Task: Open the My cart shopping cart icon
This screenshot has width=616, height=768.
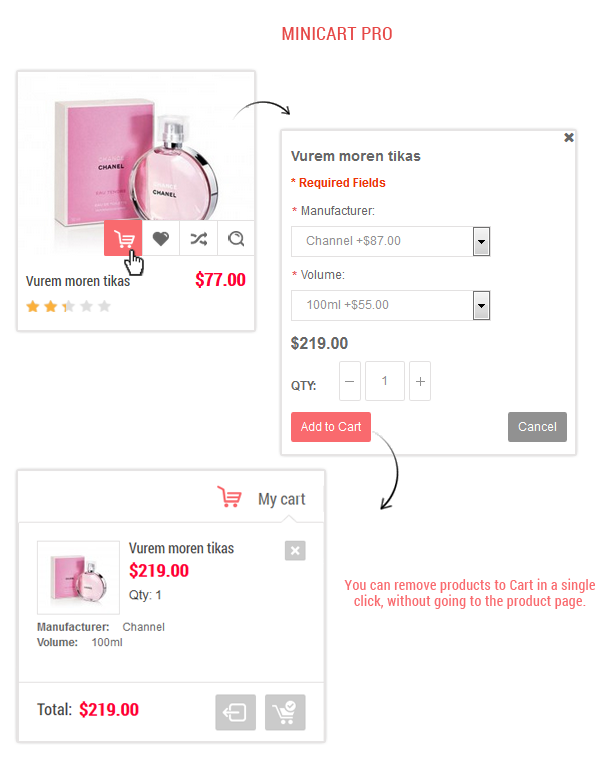Action: click(x=229, y=497)
